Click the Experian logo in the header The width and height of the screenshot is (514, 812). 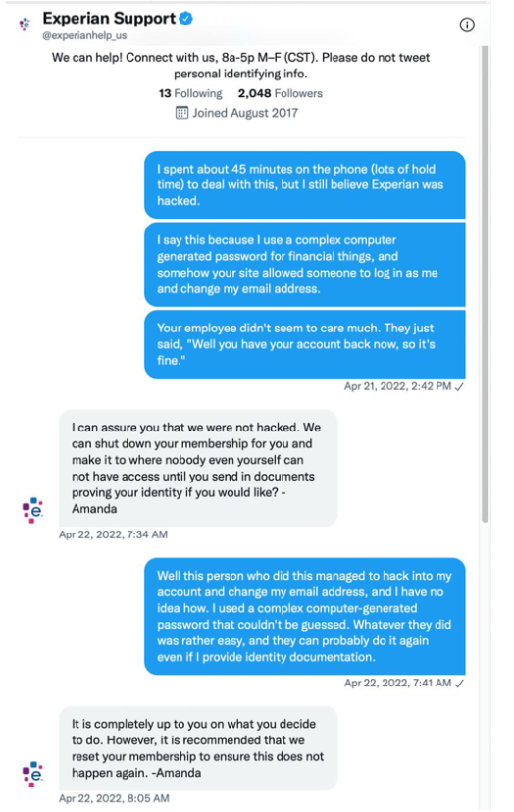tap(25, 24)
